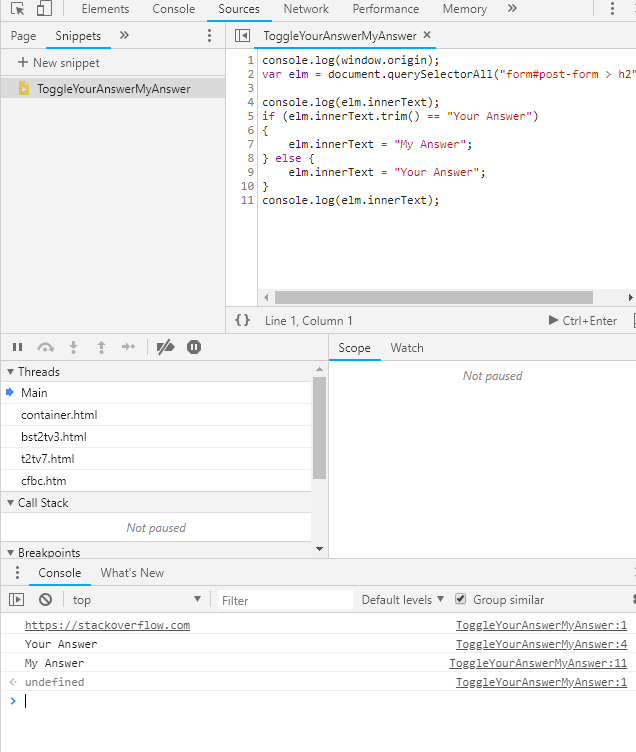Open the Default levels dropdown

[x=403, y=600]
